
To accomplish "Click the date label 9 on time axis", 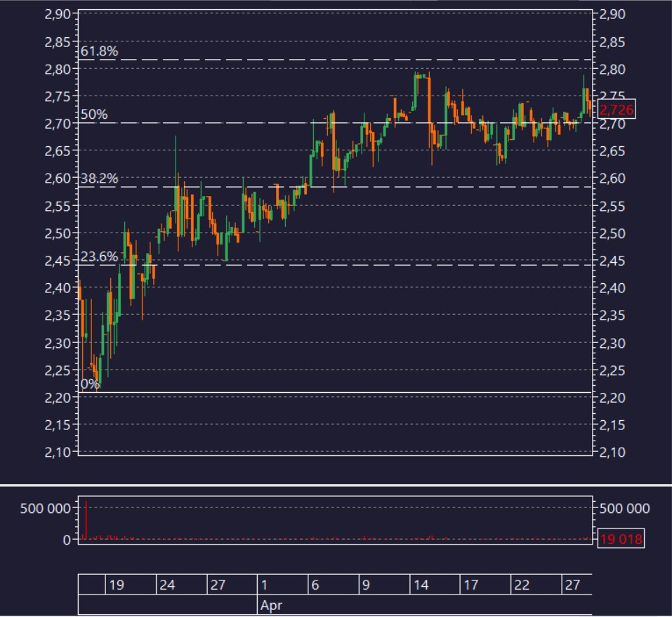I will pos(366,585).
